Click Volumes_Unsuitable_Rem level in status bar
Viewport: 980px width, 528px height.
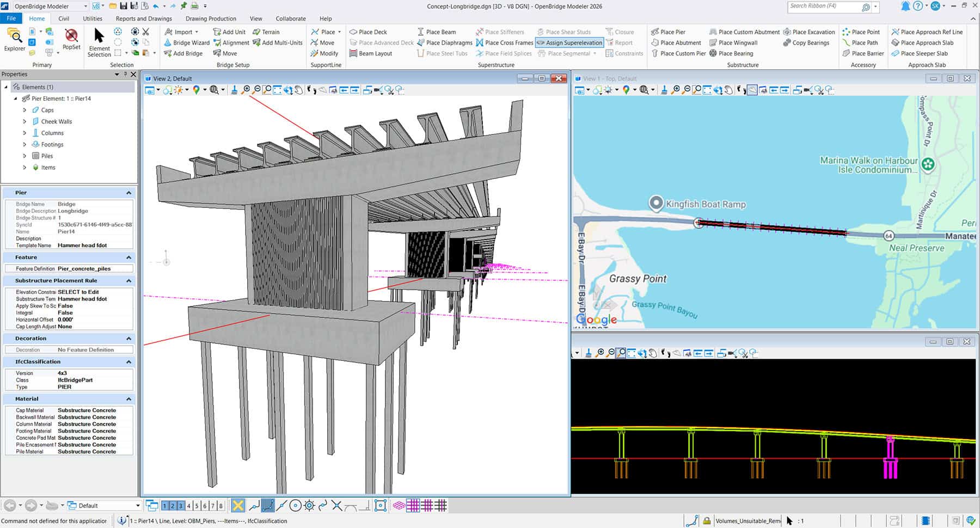[x=748, y=521]
